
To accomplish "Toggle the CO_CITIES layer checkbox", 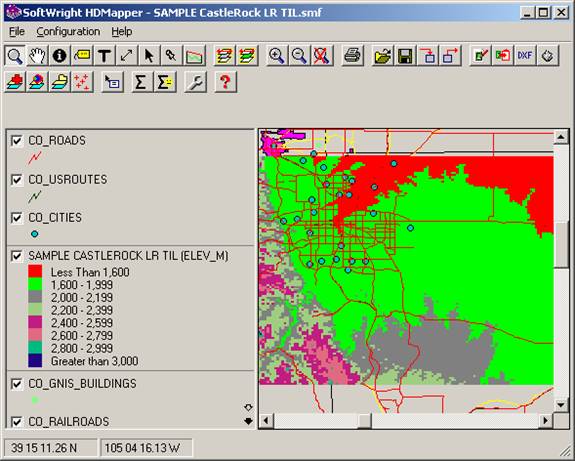I will [17, 217].
